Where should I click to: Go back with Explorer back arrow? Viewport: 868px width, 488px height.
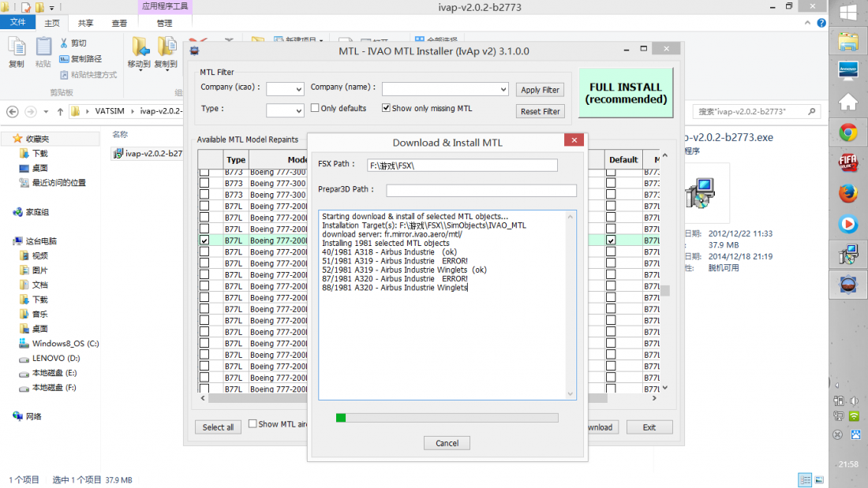click(12, 112)
